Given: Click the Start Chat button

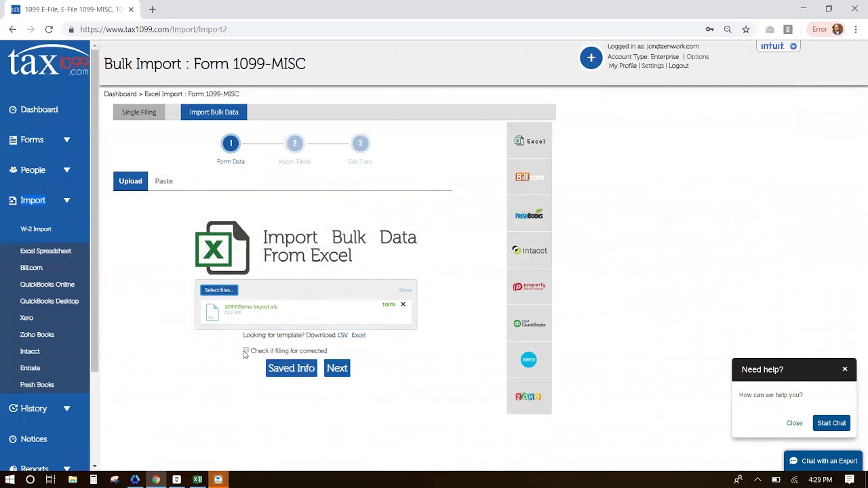Looking at the screenshot, I should (x=831, y=423).
